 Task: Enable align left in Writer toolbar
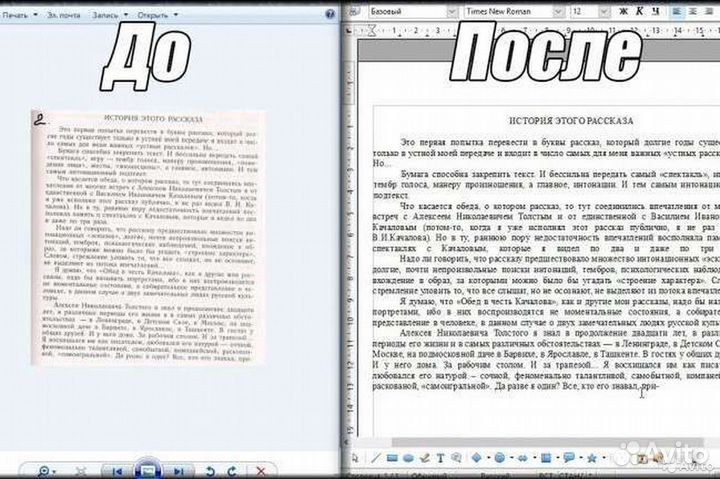coord(677,11)
